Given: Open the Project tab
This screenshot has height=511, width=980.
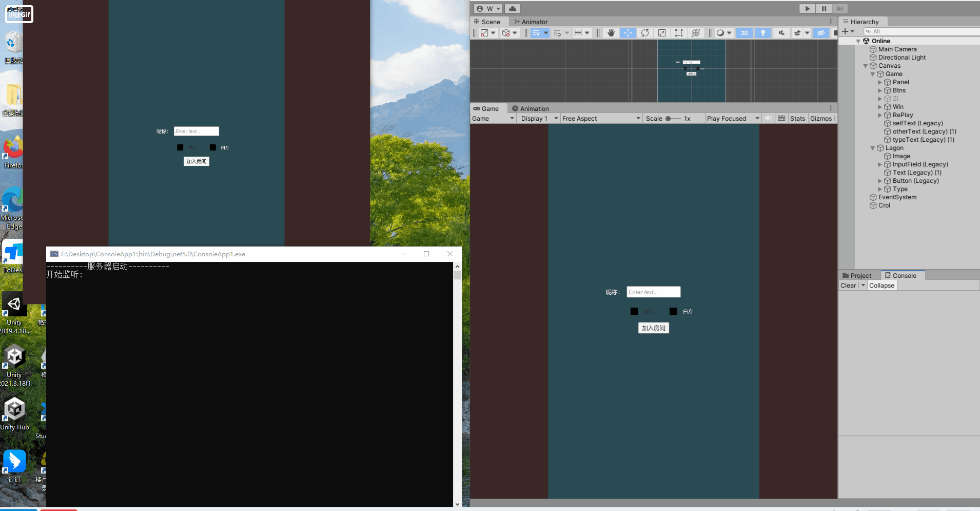Looking at the screenshot, I should click(x=857, y=276).
